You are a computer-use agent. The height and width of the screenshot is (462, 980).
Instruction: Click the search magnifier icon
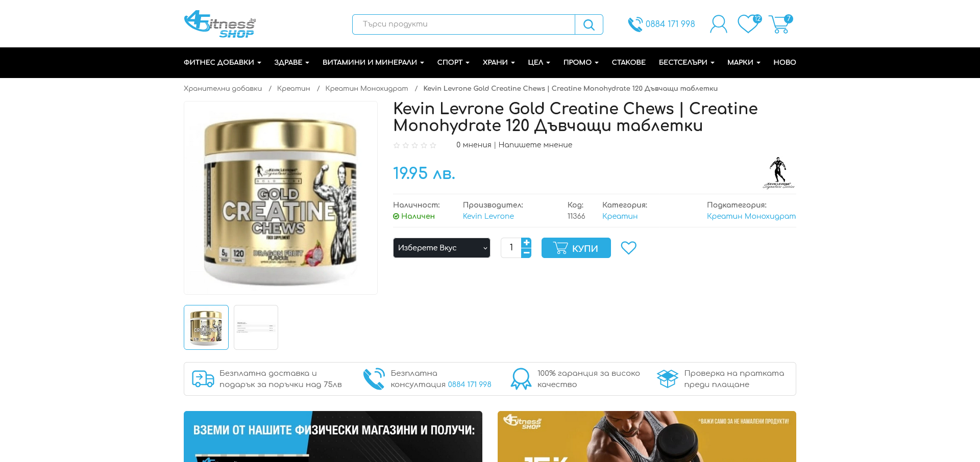coord(589,24)
